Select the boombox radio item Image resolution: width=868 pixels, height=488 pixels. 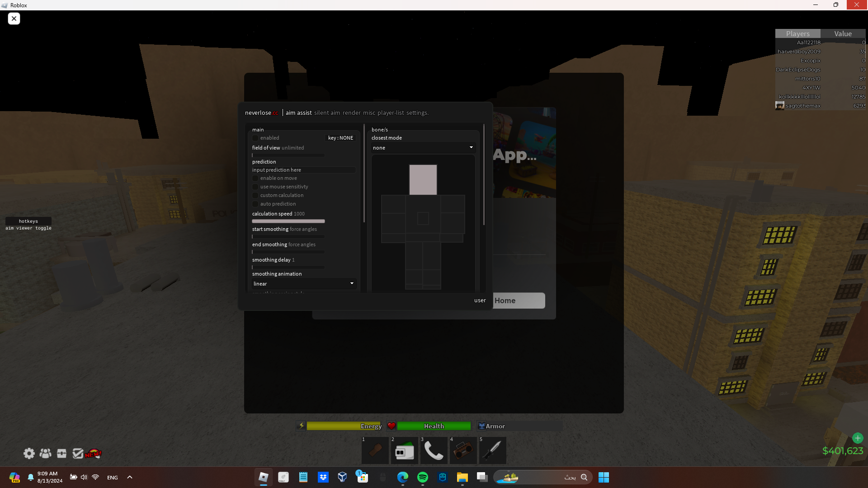tap(463, 451)
